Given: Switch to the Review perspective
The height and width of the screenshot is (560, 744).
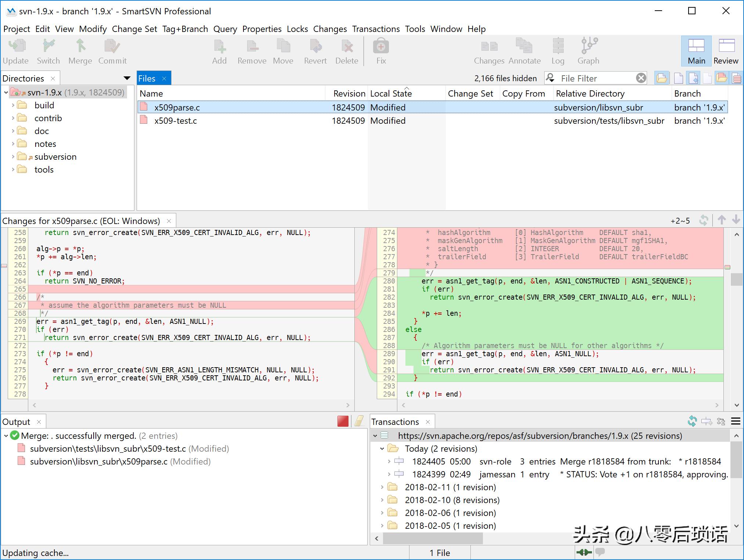Looking at the screenshot, I should [725, 51].
